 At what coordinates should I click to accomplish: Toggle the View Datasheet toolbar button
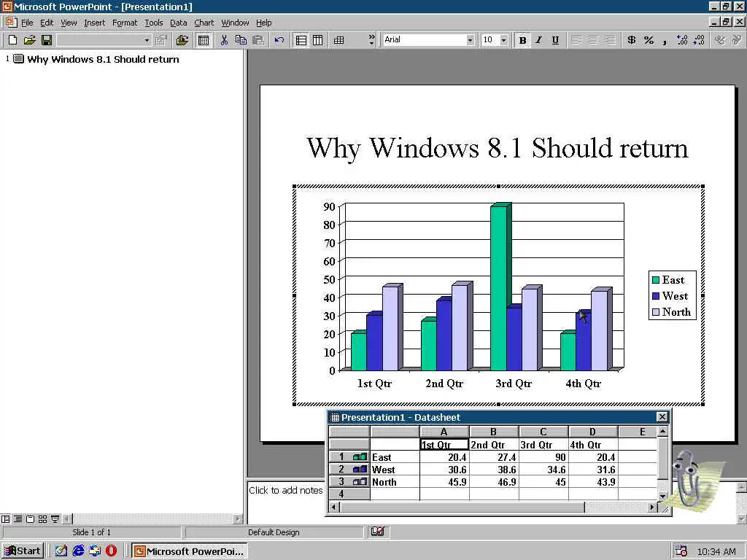point(204,40)
